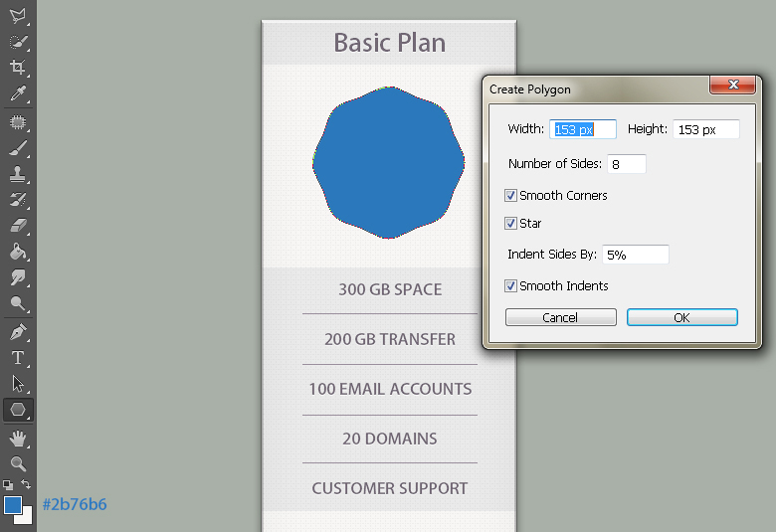
Task: Click OK in Create Polygon dialog
Action: [681, 317]
